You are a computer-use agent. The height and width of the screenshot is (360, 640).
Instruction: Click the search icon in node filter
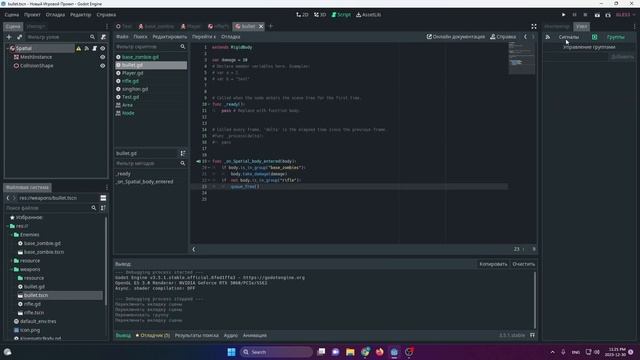pos(93,37)
